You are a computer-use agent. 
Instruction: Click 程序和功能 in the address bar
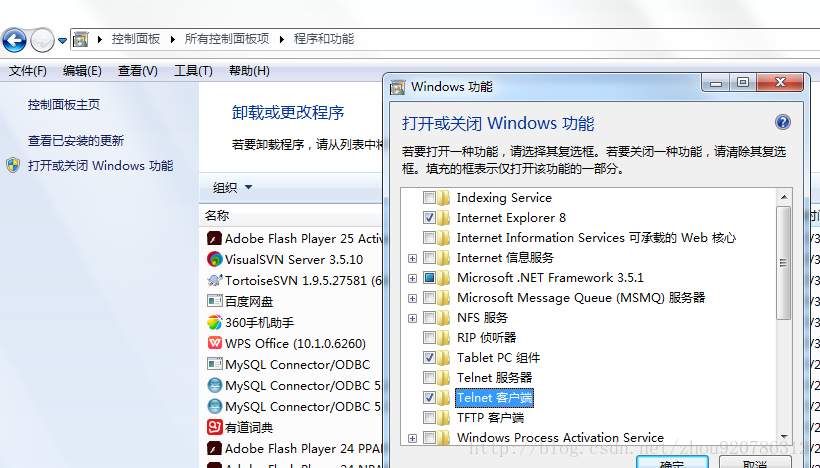point(324,39)
